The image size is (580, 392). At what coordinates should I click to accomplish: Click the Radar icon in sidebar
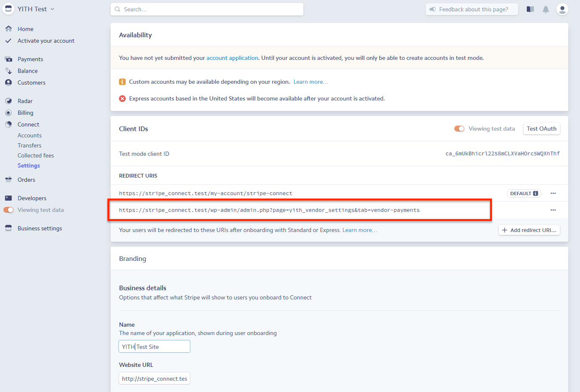(x=8, y=101)
